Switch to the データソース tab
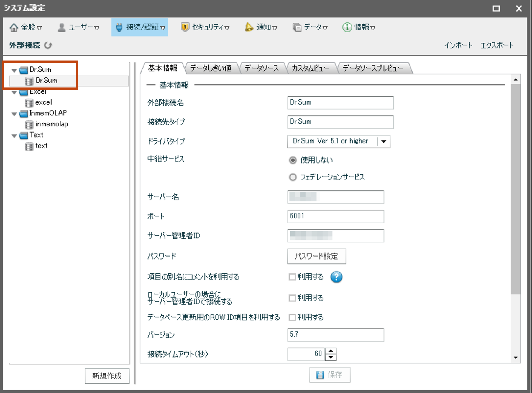The width and height of the screenshot is (532, 393). pyautogui.click(x=262, y=68)
